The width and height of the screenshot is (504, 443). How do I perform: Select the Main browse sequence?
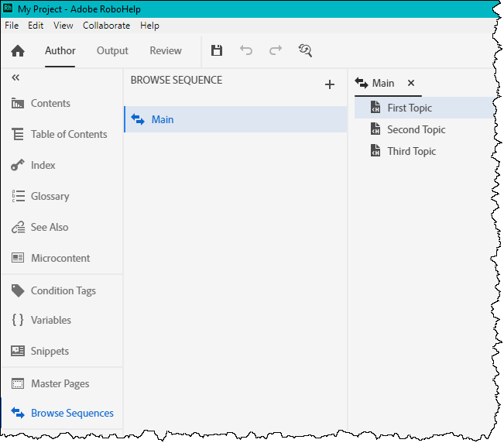(163, 120)
